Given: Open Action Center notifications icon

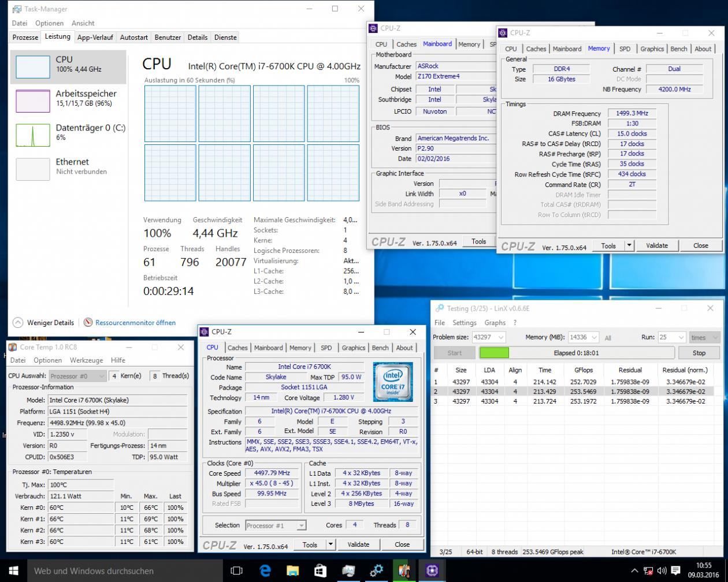Looking at the screenshot, I should click(676, 570).
